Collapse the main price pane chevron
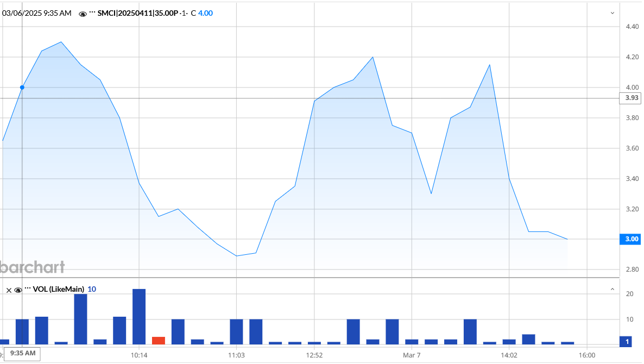 [613, 13]
